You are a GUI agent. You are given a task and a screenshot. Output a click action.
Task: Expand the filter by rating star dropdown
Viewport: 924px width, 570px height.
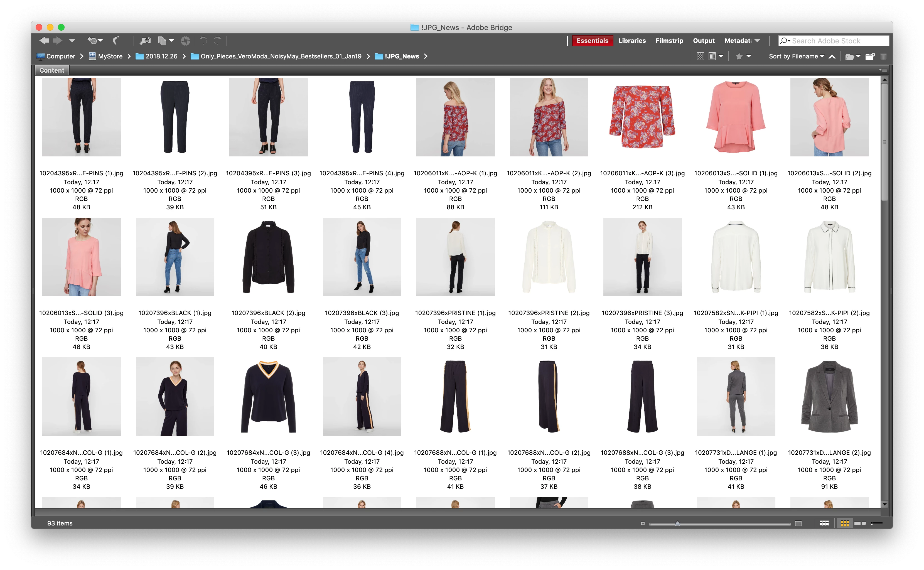click(748, 56)
